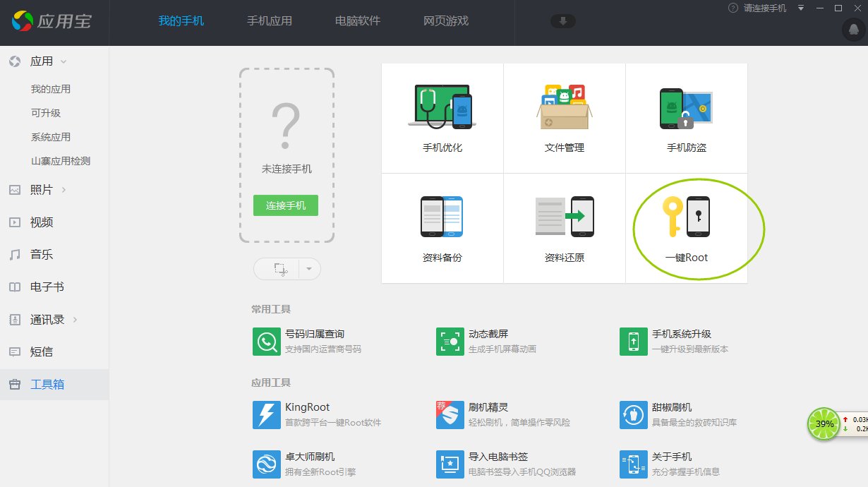Click the 39% lime battery indicator
Viewport: 868px width, 487px height.
(x=823, y=424)
